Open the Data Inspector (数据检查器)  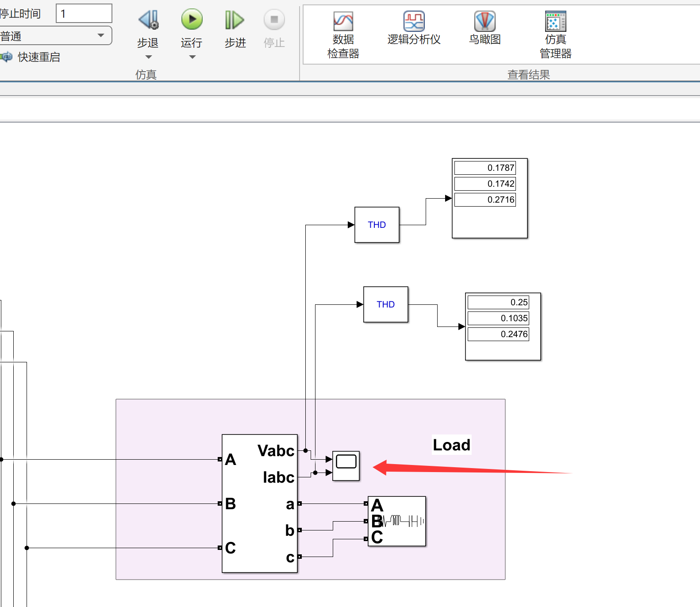point(343,35)
